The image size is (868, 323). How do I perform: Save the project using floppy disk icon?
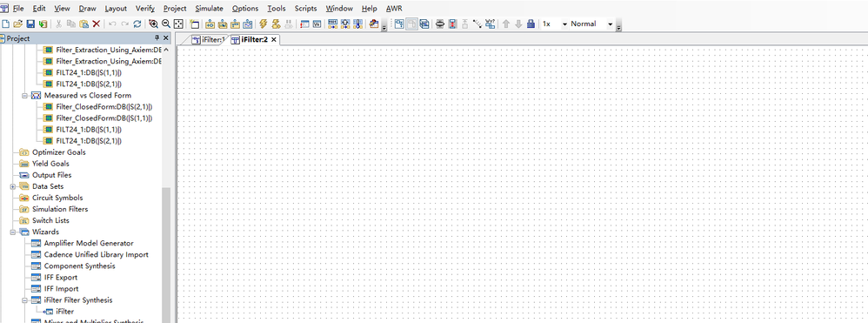pos(30,24)
